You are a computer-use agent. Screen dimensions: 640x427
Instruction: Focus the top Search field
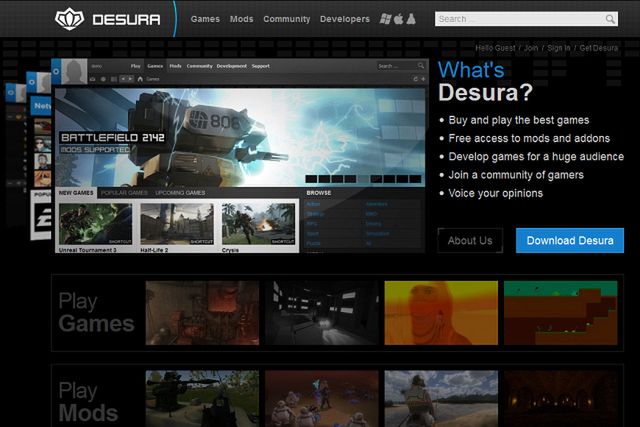[526, 19]
